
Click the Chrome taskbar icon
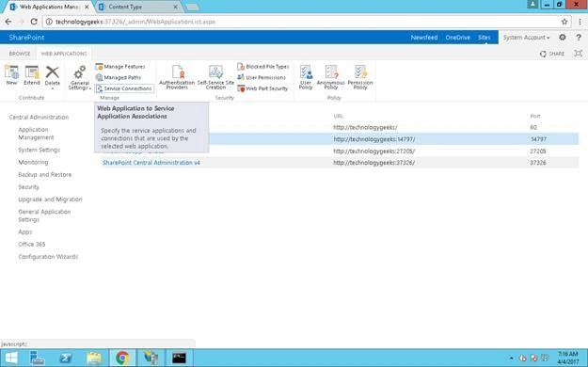coord(122,358)
